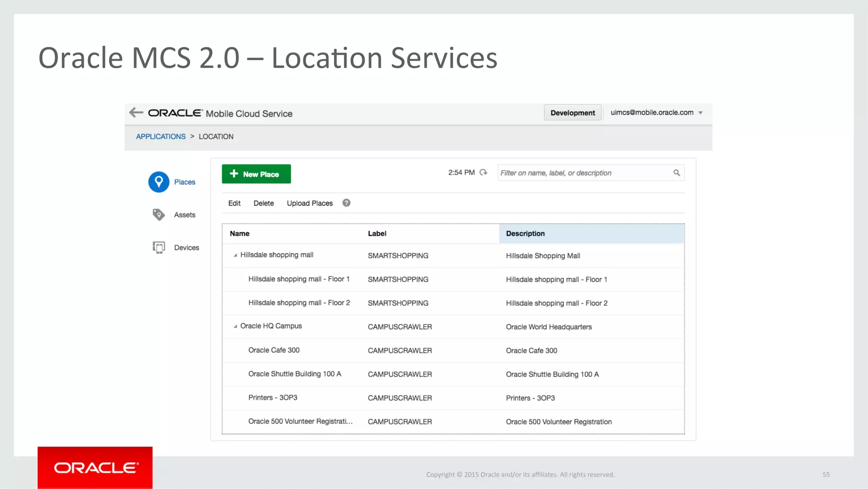Click CAMPUSCRAWLER label in Printers row

click(x=400, y=398)
